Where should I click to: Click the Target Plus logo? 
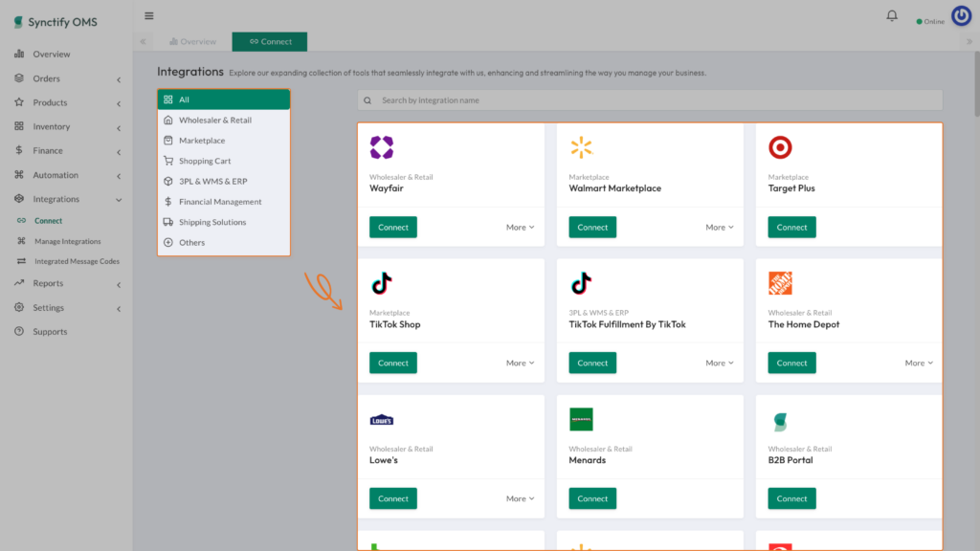(780, 147)
